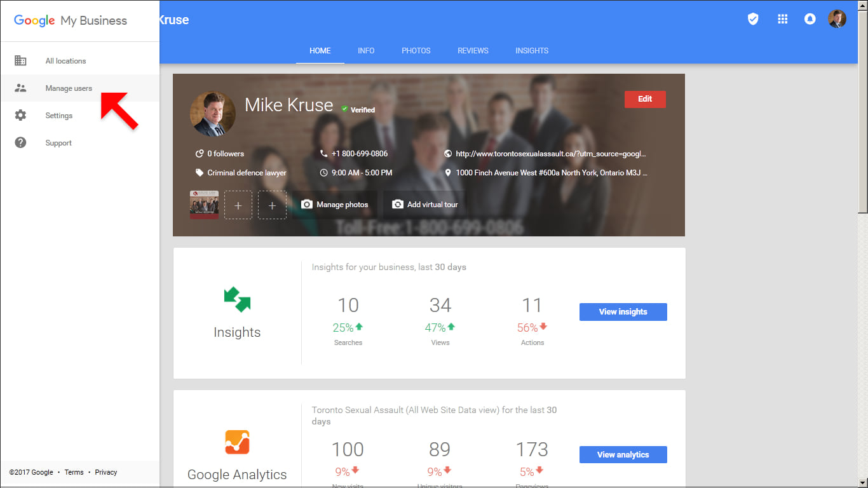
Task: Open the Settings gear icon
Action: [20, 116]
